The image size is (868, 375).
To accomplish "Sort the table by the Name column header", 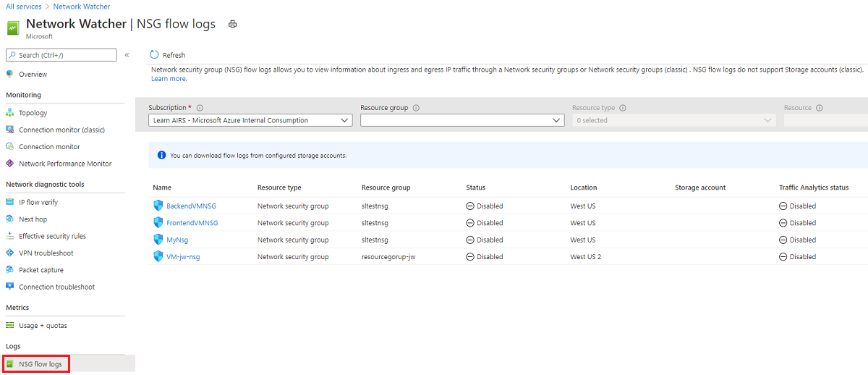I will [162, 187].
